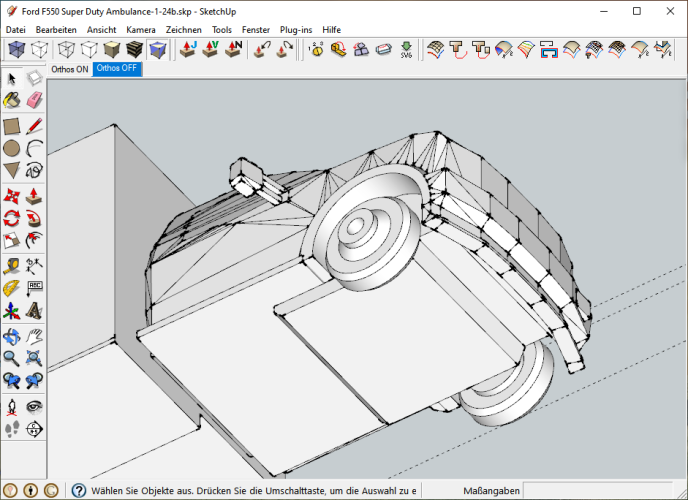Open the Hilfe menu
688x500 pixels.
click(331, 30)
